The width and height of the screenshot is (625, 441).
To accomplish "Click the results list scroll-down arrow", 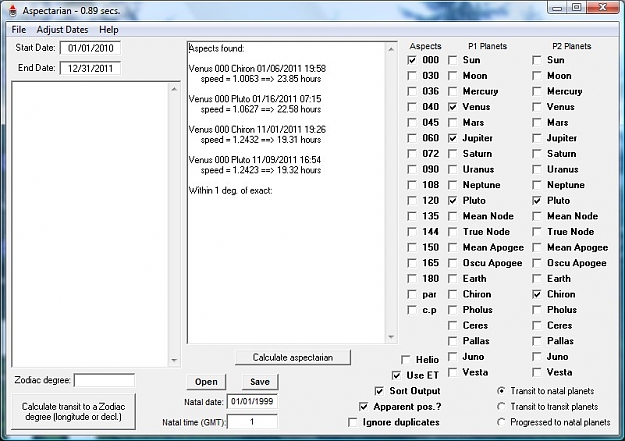I will pyautogui.click(x=391, y=337).
